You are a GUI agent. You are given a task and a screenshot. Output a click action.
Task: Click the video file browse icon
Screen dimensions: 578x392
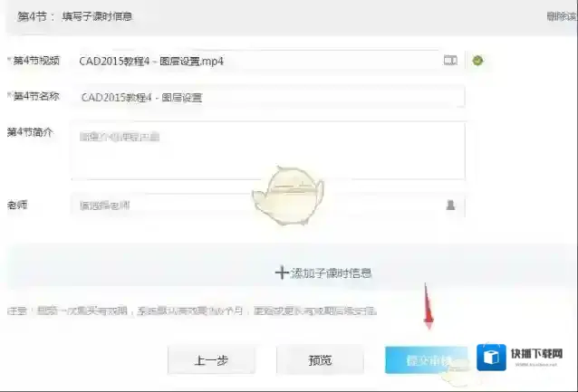[x=450, y=61]
